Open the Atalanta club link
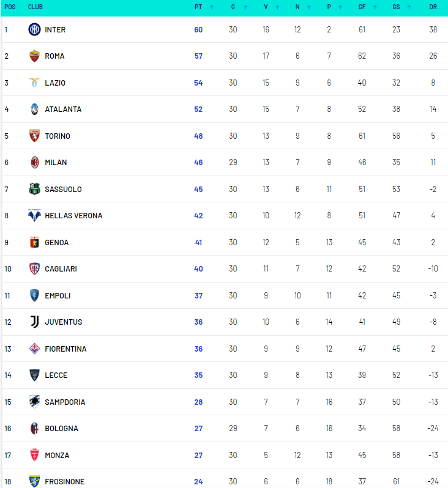 click(x=63, y=109)
